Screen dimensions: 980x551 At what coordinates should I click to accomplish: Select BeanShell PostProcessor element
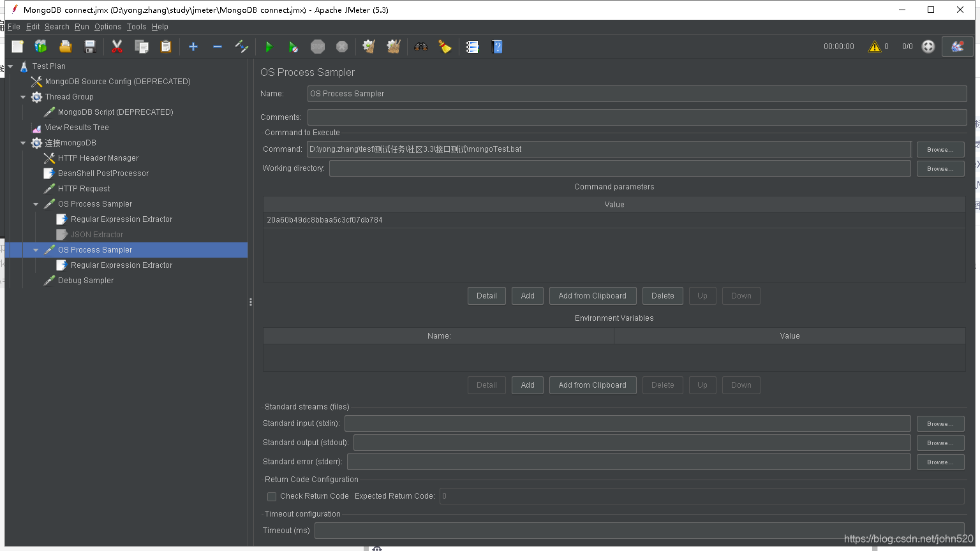pyautogui.click(x=103, y=173)
